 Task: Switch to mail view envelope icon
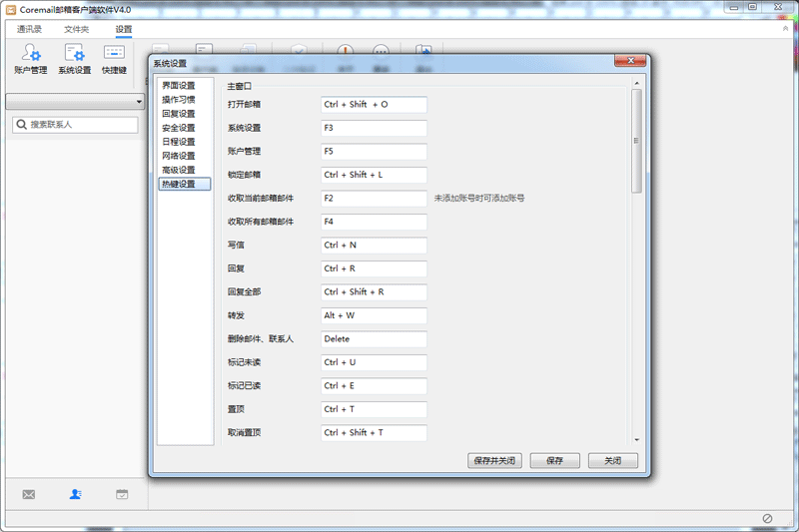tap(29, 494)
